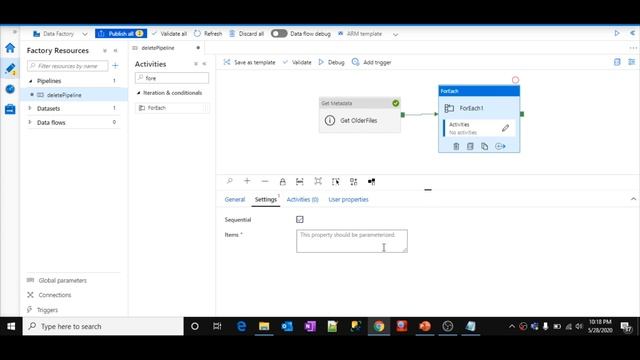Viewport: 640px width, 360px height.
Task: Lock the canvas with padlock icon
Action: click(282, 182)
